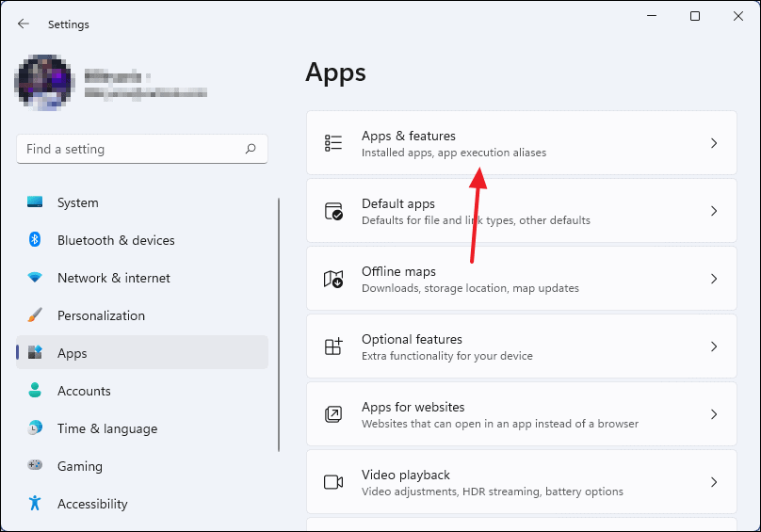Click the Optional features grid icon
This screenshot has height=532, width=761.
333,347
